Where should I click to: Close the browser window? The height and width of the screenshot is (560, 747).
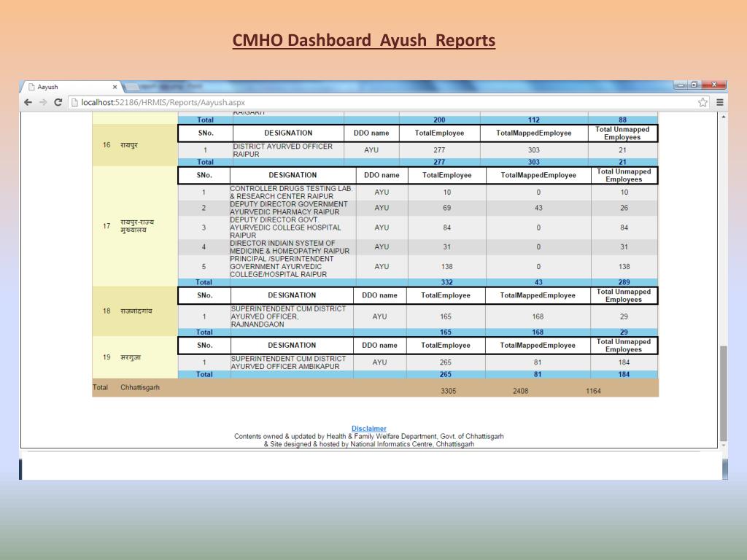coord(714,85)
